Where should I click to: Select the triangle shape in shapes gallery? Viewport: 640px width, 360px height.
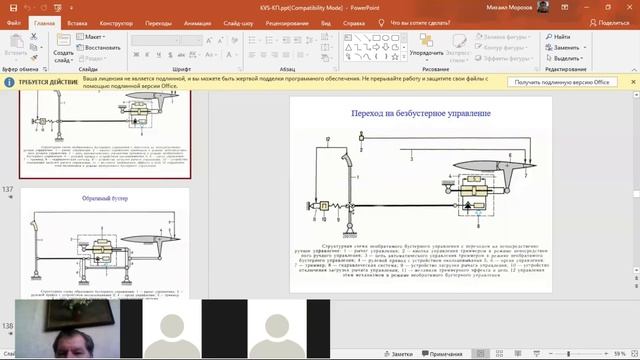tap(348, 47)
